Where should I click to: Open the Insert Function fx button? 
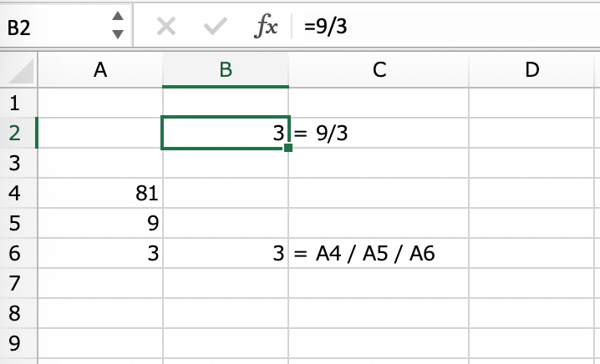tap(266, 26)
